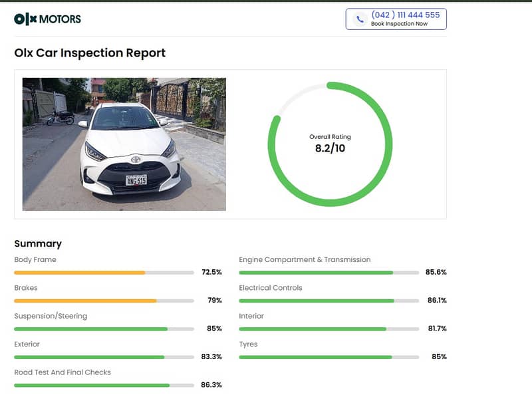The width and height of the screenshot is (532, 405).
Task: Open the white Toyota car photo
Action: tap(124, 144)
